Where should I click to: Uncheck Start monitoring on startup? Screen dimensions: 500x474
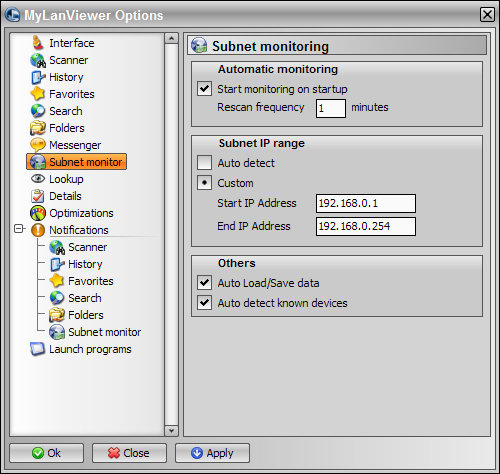[x=204, y=89]
